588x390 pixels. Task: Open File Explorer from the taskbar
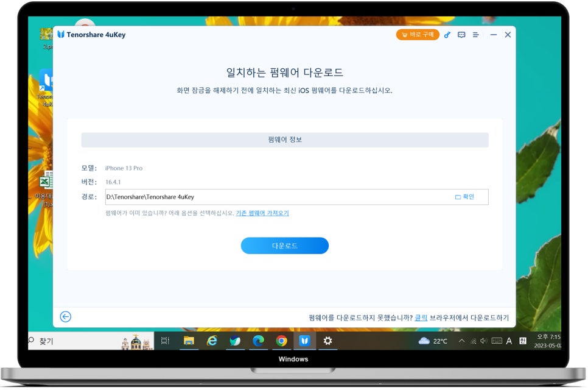189,341
